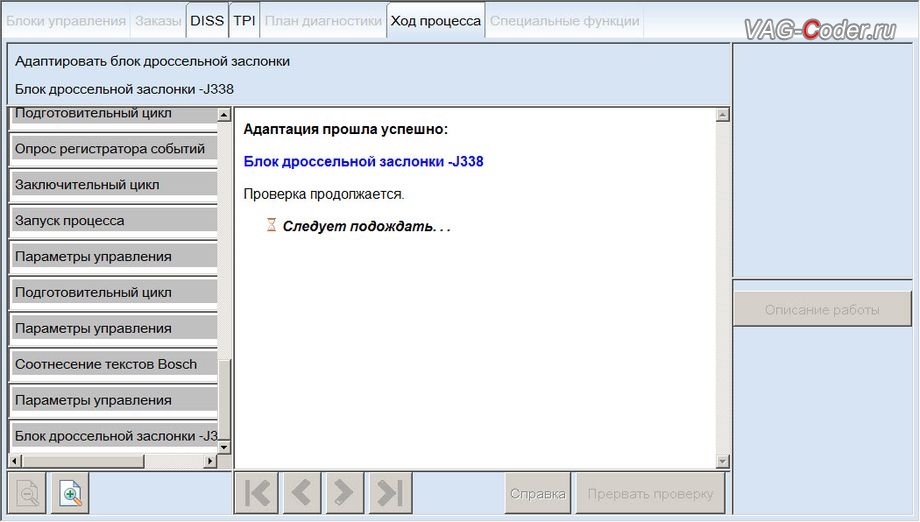The height and width of the screenshot is (522, 920).
Task: Click the zoom out magnifier icon
Action: [27, 493]
